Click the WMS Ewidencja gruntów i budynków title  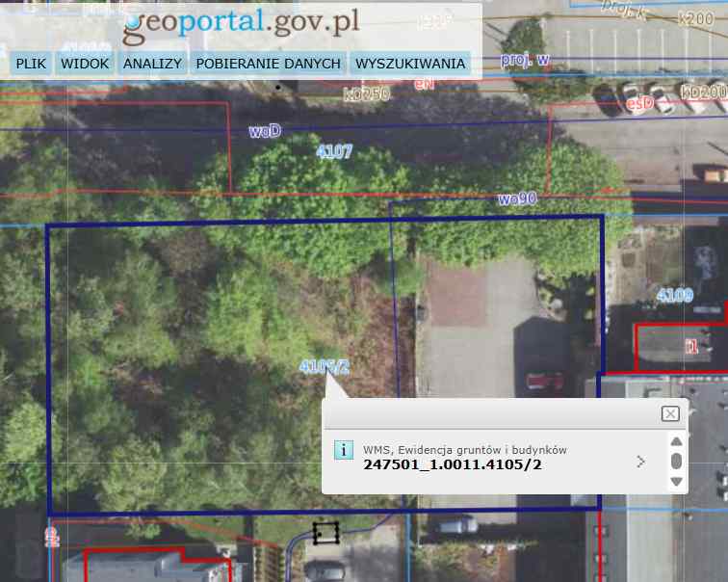point(465,449)
